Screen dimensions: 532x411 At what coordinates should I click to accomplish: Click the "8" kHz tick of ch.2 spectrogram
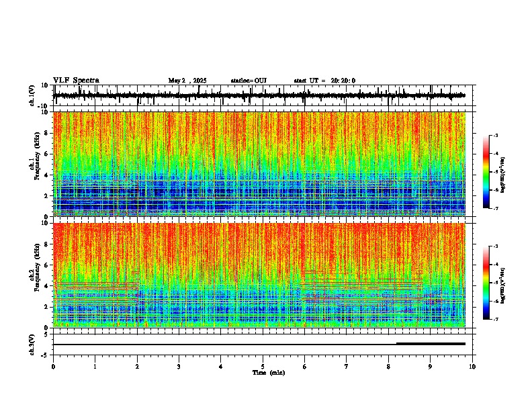pyautogui.click(x=47, y=244)
